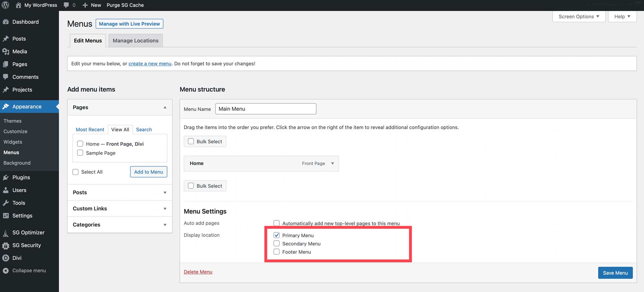
Task: Uncheck the Primary Menu checkbox
Action: pos(277,235)
